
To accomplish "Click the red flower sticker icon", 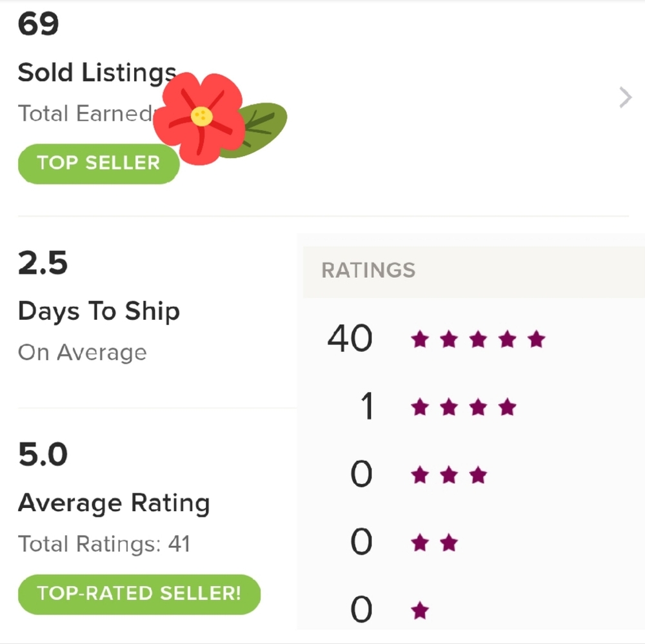I will tap(200, 116).
